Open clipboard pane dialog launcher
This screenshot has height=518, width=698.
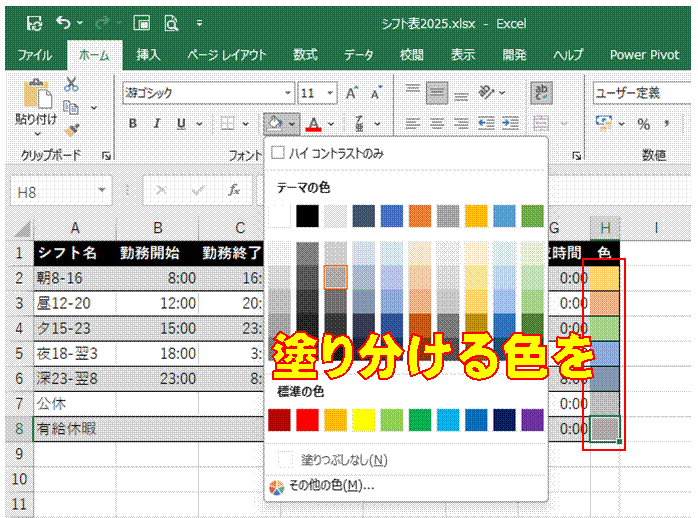(106, 155)
